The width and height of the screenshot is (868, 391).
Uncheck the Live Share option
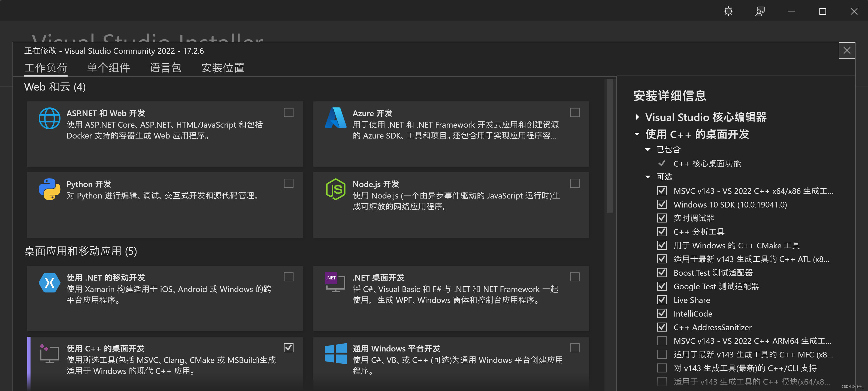(x=662, y=300)
